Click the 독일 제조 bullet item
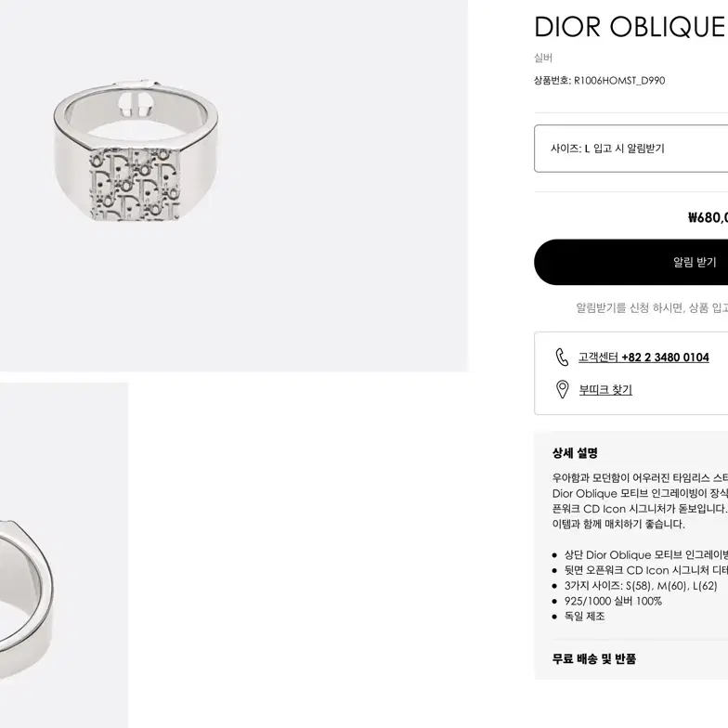Viewport: 728px width, 728px height. coord(585,617)
